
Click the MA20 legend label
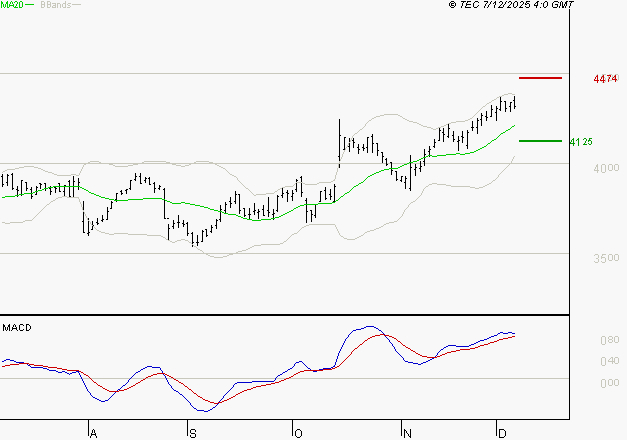pyautogui.click(x=12, y=5)
